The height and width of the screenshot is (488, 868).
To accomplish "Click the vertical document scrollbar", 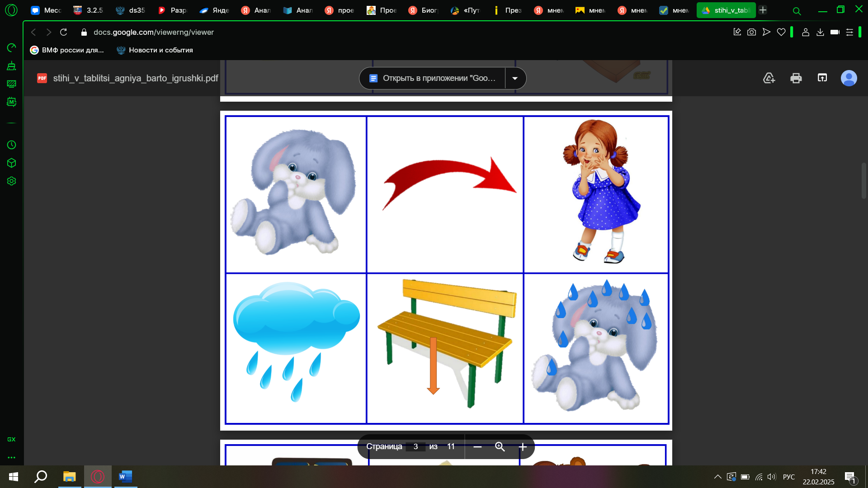I will 864,181.
